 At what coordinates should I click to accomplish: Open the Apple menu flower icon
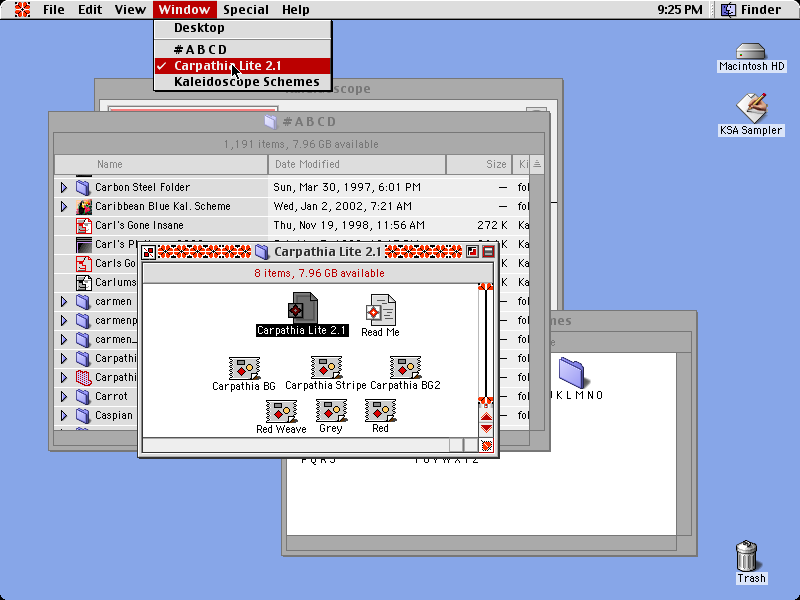coord(22,9)
